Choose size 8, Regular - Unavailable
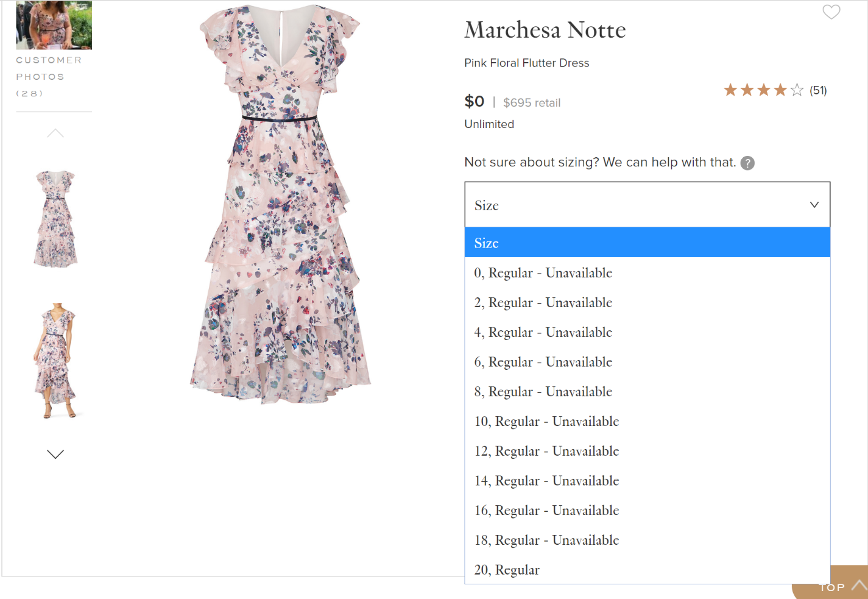This screenshot has height=599, width=868. click(647, 391)
